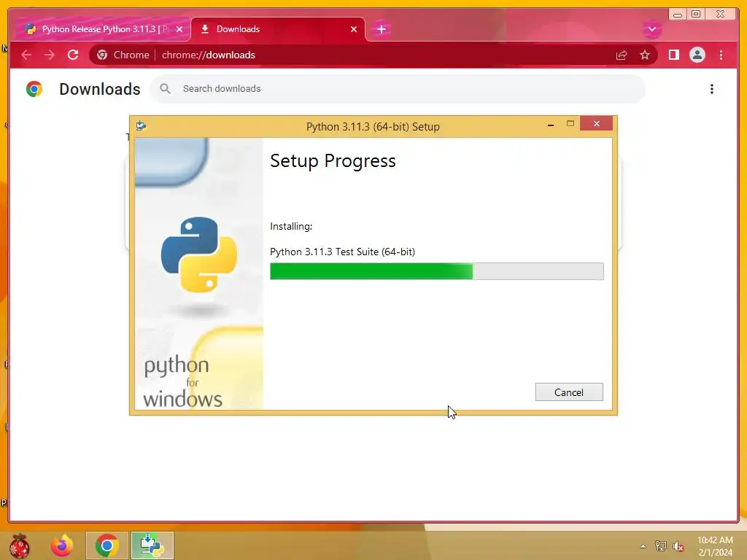Click the Chrome site info chip
747x560 pixels.
point(123,55)
